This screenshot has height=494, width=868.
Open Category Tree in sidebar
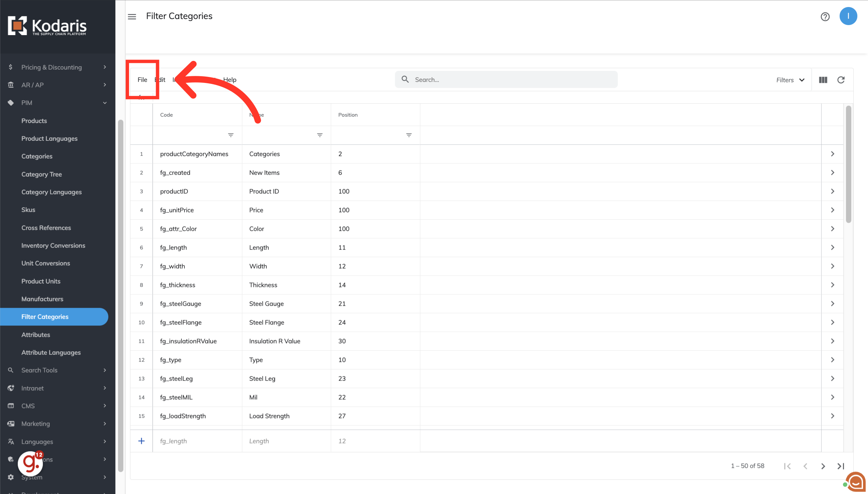(x=41, y=174)
